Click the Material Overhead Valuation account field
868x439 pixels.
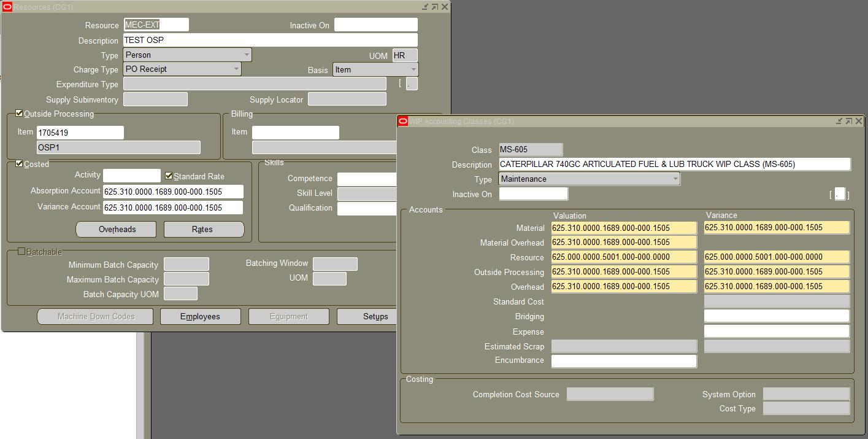click(624, 243)
